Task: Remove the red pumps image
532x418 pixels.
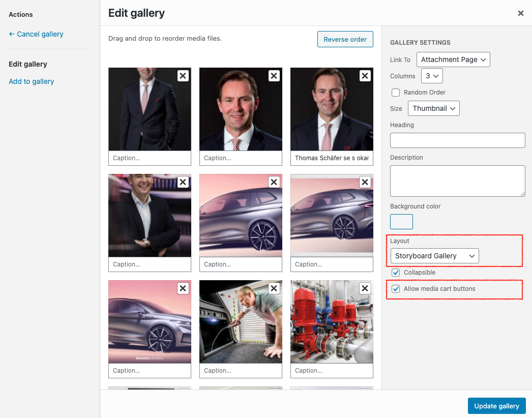Action: (x=365, y=288)
